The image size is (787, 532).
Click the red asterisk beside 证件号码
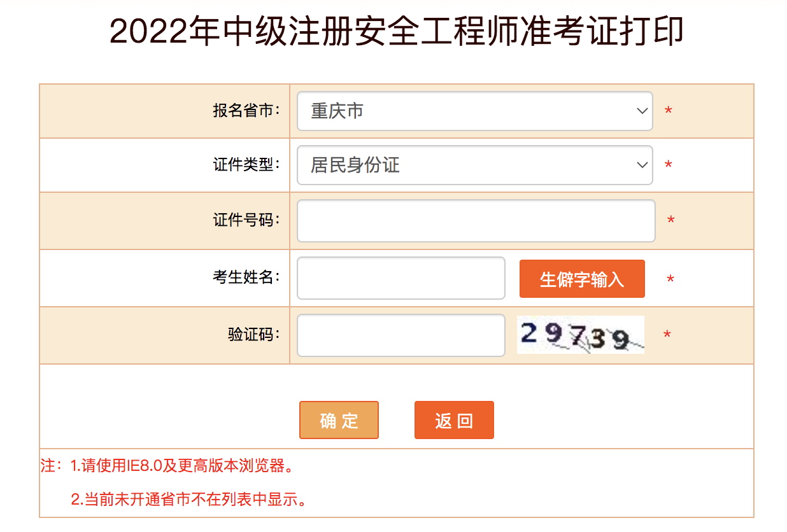[670, 220]
